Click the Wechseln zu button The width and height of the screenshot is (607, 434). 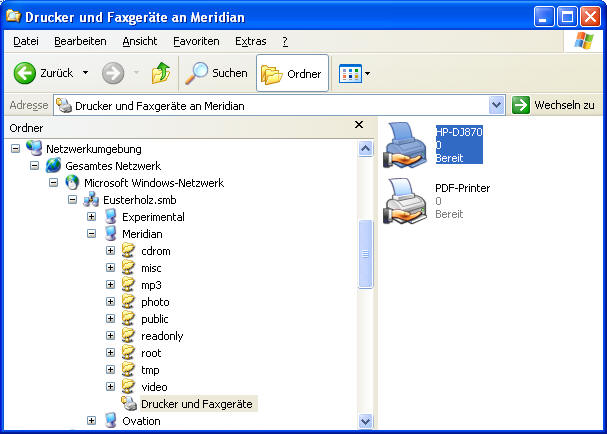(553, 105)
